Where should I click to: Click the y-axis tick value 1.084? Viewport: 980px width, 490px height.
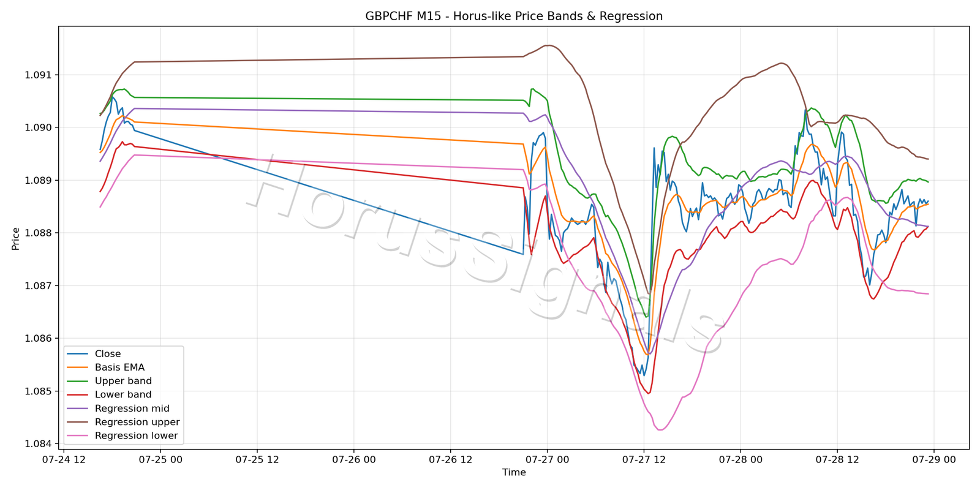pyautogui.click(x=39, y=444)
